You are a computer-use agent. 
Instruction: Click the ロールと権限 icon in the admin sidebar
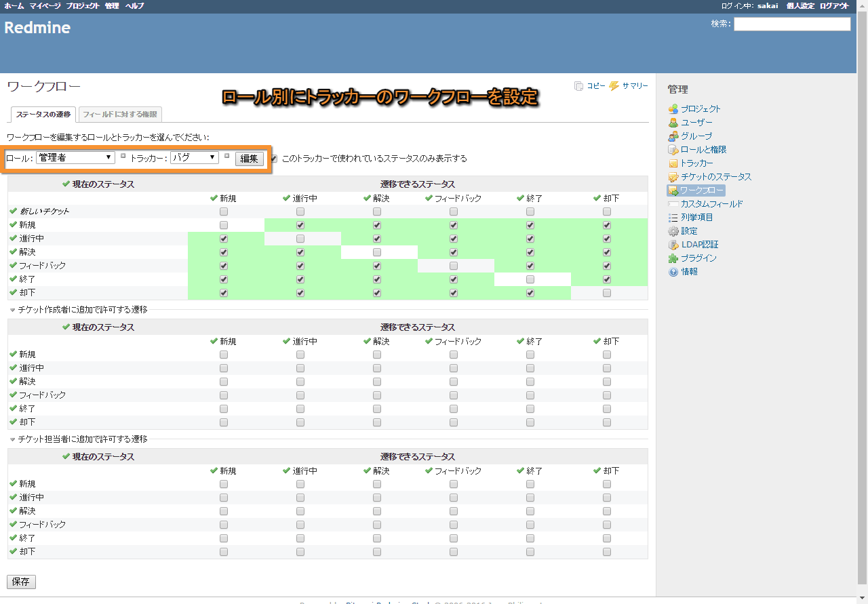pyautogui.click(x=673, y=150)
